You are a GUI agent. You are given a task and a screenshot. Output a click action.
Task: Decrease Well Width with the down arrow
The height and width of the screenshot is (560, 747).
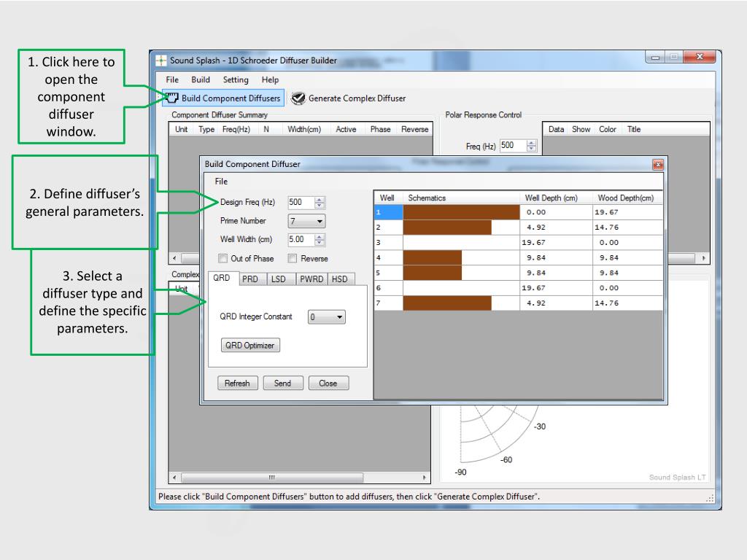[320, 243]
